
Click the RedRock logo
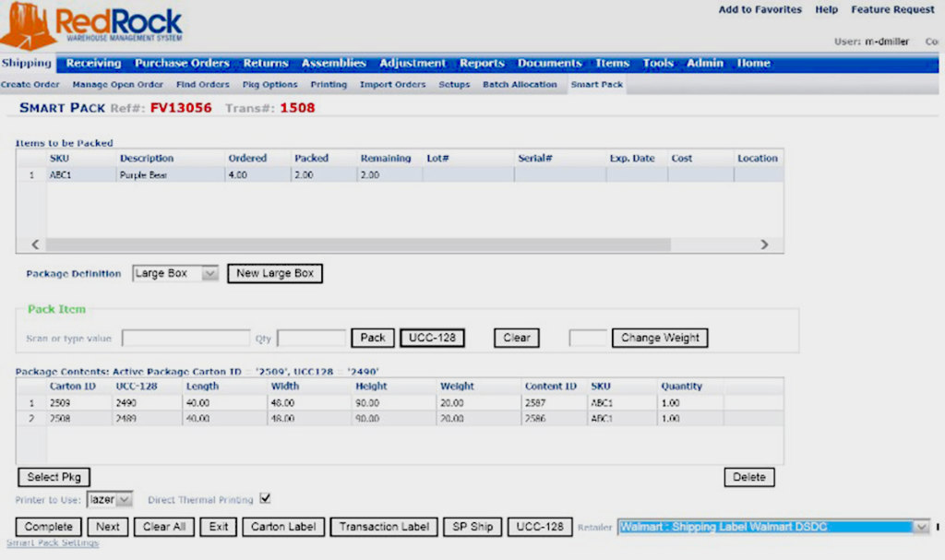click(x=92, y=23)
